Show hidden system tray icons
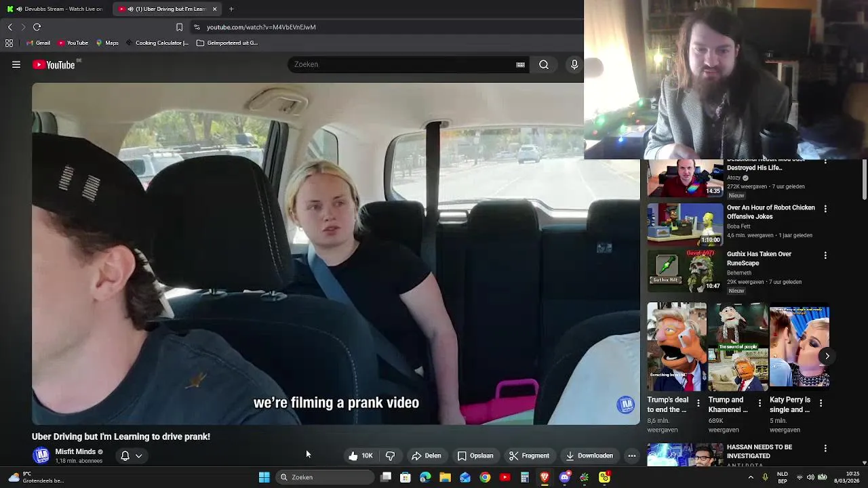Image resolution: width=868 pixels, height=488 pixels. click(x=751, y=477)
